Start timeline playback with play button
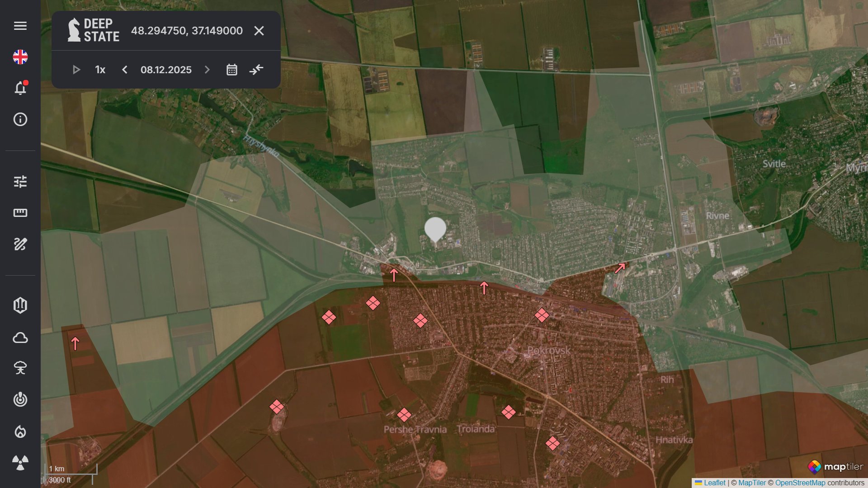Viewport: 868px width, 488px height. [x=76, y=70]
